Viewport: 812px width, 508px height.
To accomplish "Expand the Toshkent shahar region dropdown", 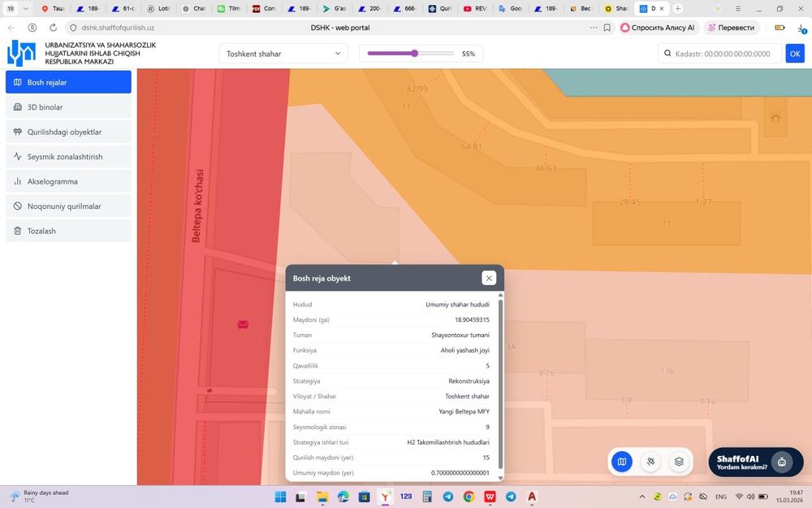I will tap(283, 54).
